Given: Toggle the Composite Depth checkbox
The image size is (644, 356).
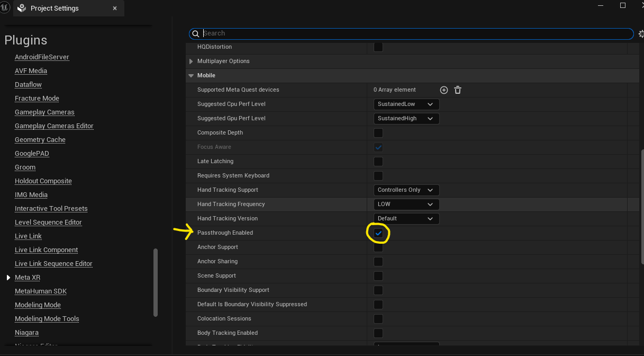Looking at the screenshot, I should tap(378, 133).
